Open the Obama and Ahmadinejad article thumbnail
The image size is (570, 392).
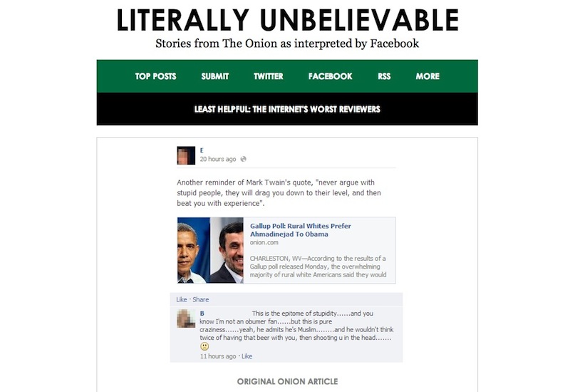pos(210,251)
